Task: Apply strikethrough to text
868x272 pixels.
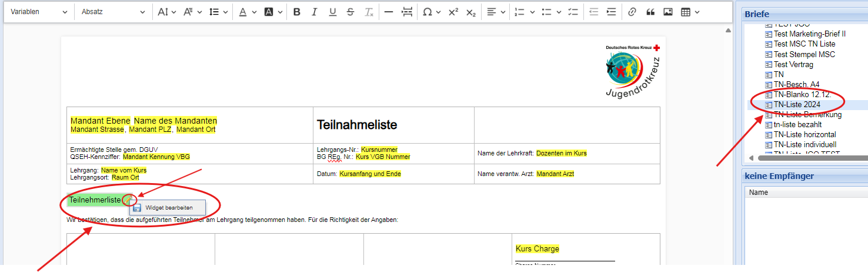Action: (x=350, y=12)
